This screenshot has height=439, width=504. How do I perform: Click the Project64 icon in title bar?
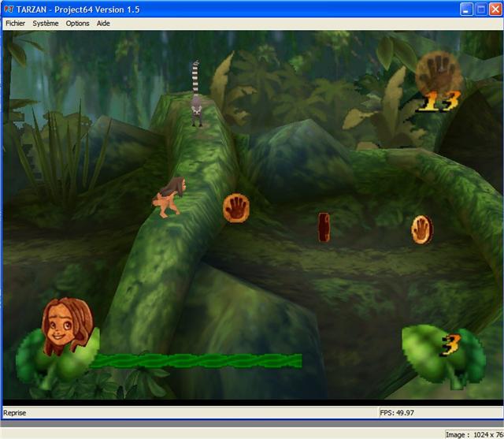[9, 9]
